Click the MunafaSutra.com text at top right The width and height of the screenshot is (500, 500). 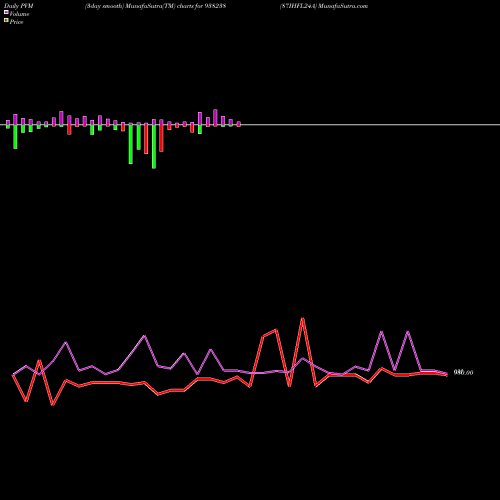[x=343, y=6]
